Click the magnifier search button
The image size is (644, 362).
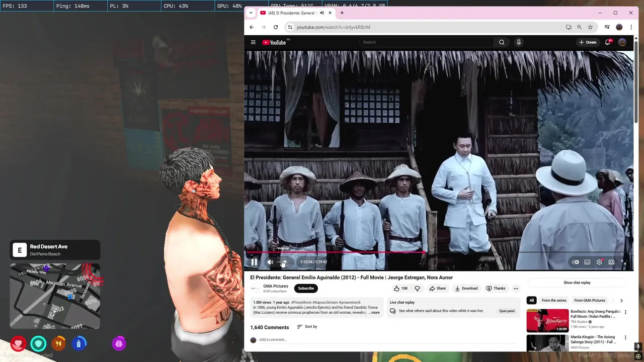click(502, 42)
